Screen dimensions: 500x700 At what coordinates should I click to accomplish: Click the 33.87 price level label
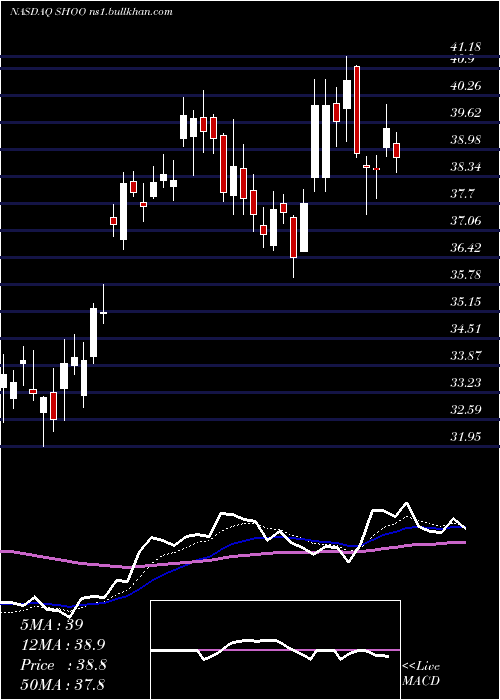point(466,356)
